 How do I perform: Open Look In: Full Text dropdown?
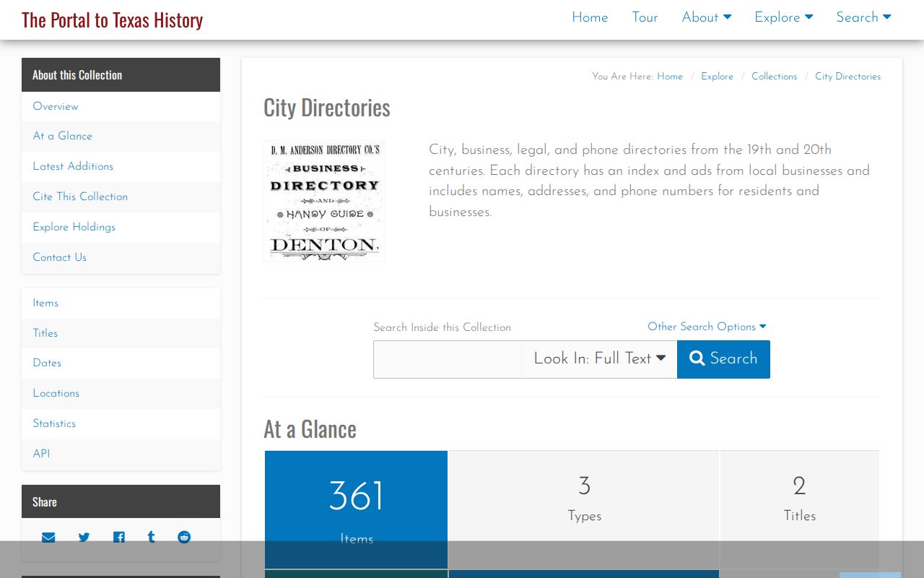click(599, 359)
